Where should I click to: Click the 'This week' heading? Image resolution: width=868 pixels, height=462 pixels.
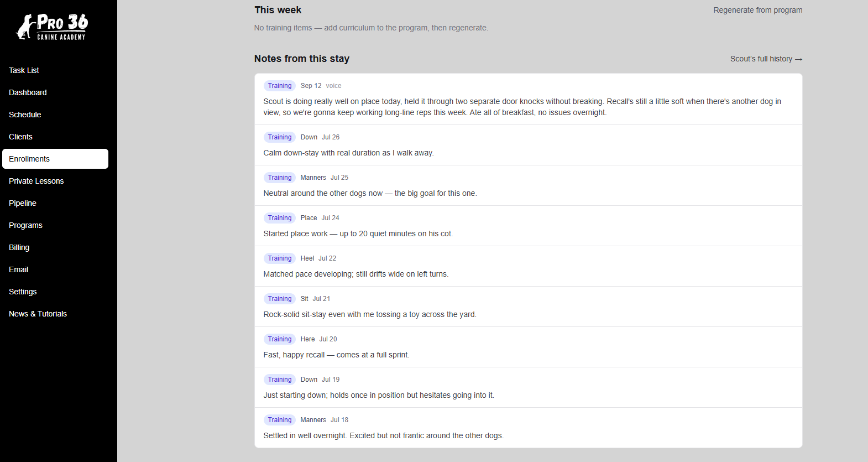[x=278, y=10]
